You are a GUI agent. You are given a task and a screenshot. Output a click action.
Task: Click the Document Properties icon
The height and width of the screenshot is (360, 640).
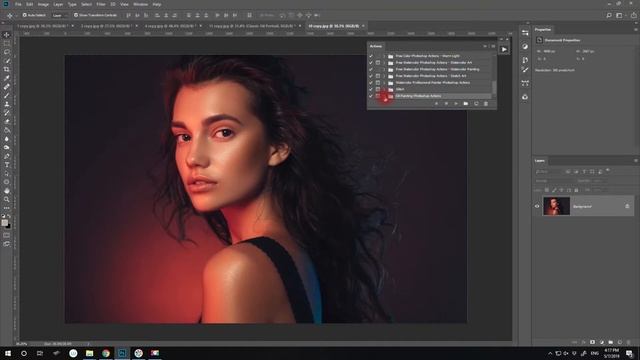539,40
